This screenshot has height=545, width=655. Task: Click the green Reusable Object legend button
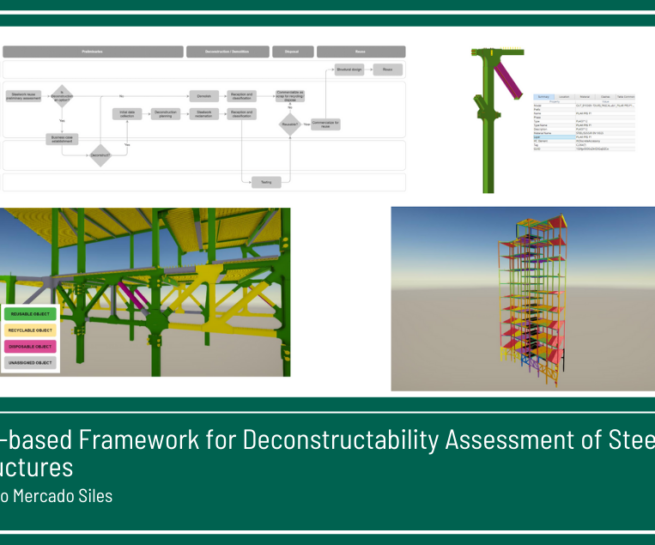pyautogui.click(x=31, y=314)
